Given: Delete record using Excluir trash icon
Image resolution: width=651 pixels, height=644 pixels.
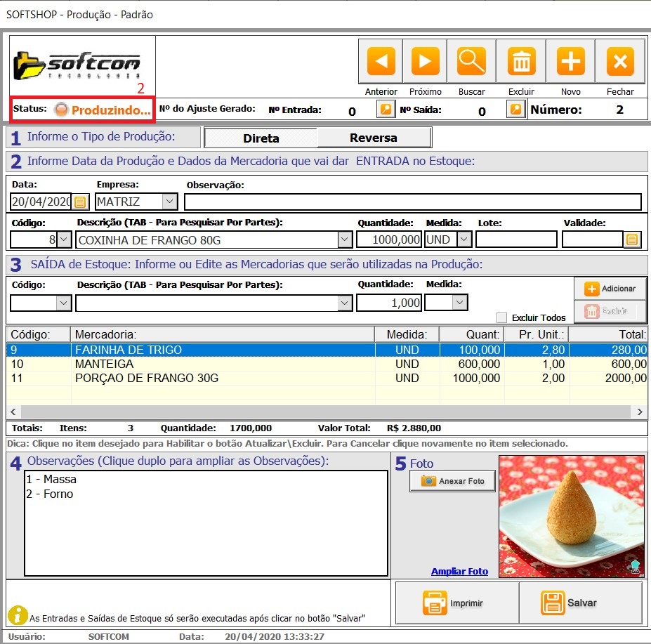Looking at the screenshot, I should [x=520, y=63].
